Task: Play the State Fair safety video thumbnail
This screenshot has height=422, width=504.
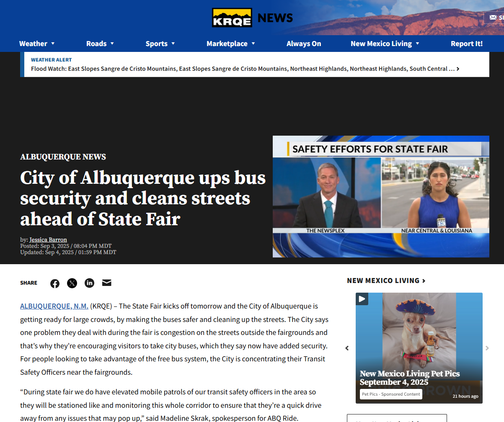Action: 381,196
